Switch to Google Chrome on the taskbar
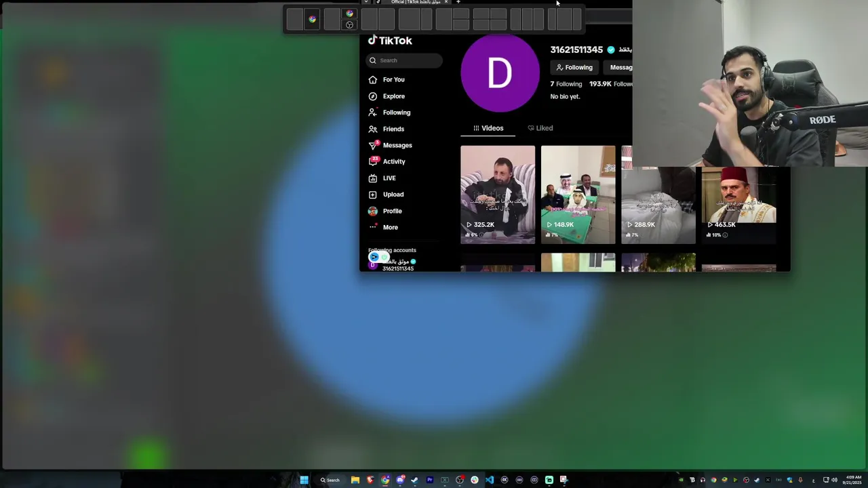 click(385, 480)
